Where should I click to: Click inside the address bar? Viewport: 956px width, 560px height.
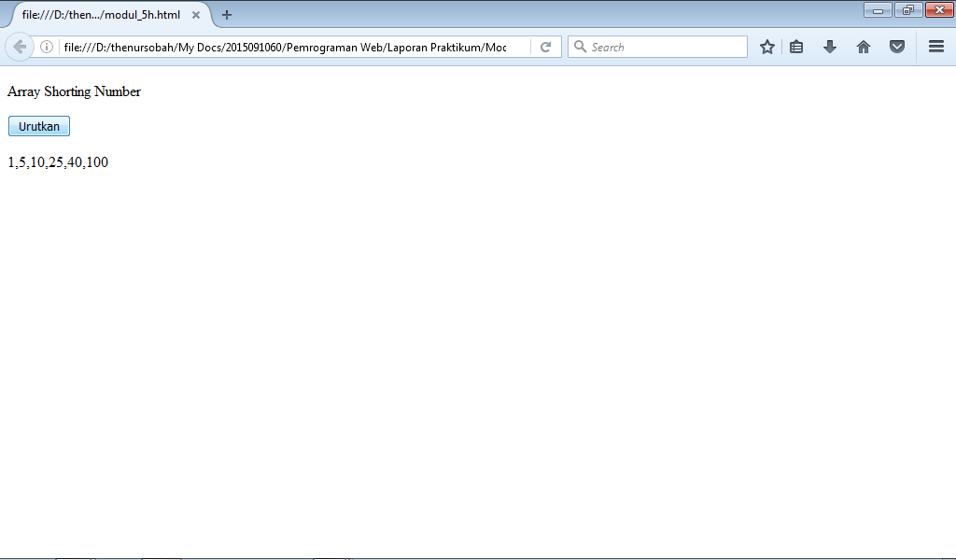[280, 47]
